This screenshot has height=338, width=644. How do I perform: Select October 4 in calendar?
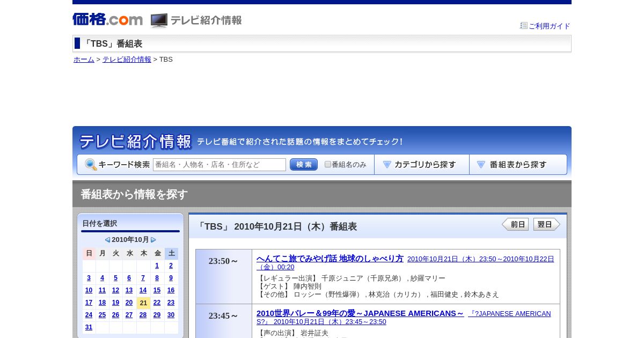coord(103,278)
